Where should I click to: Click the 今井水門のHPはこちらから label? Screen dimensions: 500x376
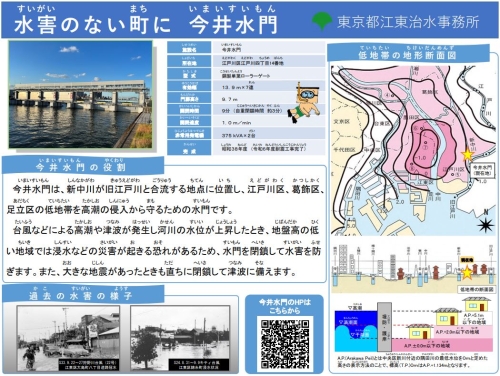coord(285,306)
